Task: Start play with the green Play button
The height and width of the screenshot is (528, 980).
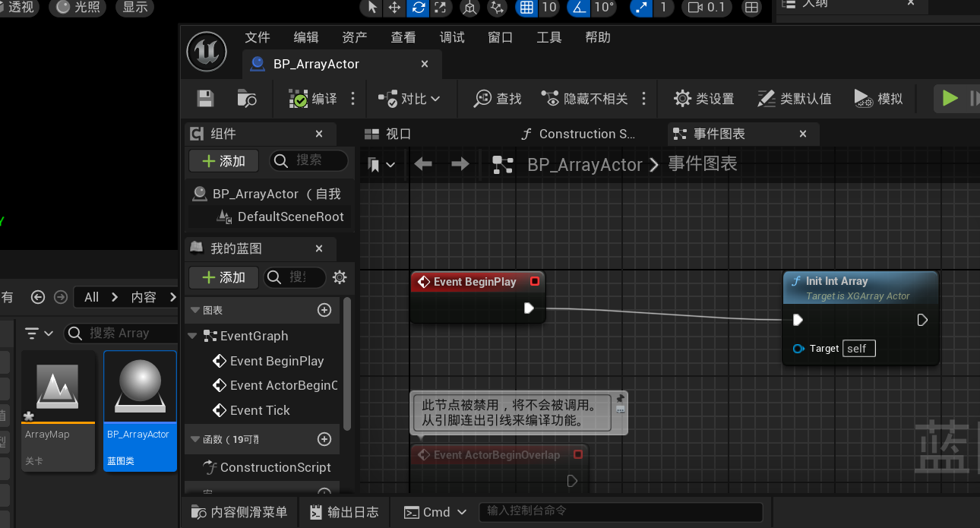Action: point(950,98)
